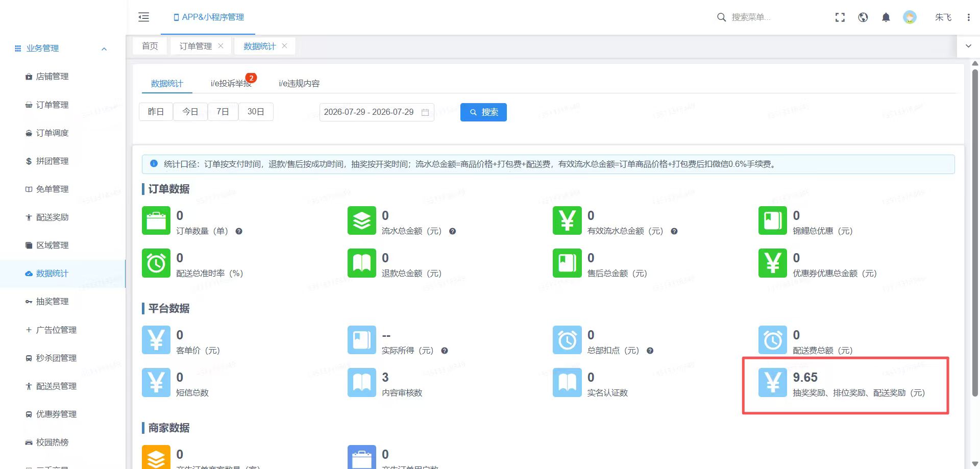Click the help icon beside 总部扣点

tap(650, 351)
